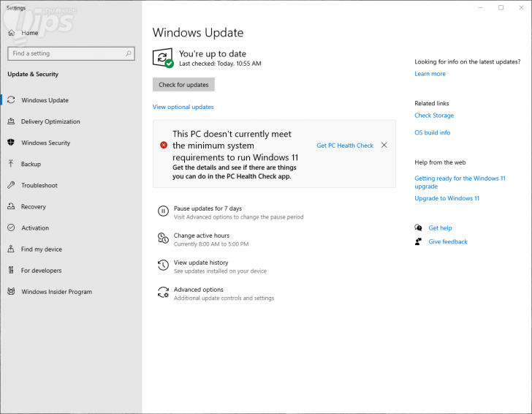The image size is (532, 414).
Task: Dismiss the Windows 11 requirements notice
Action: (x=384, y=145)
